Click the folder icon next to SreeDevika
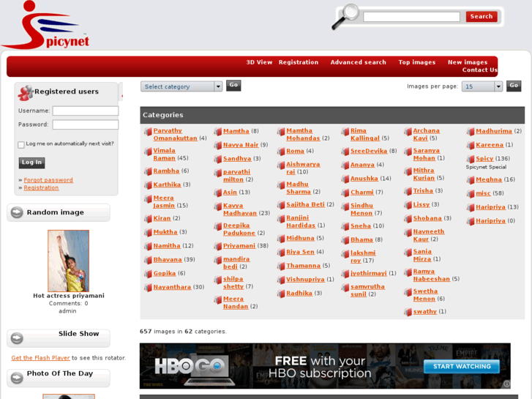The height and width of the screenshot is (399, 532). coord(345,152)
